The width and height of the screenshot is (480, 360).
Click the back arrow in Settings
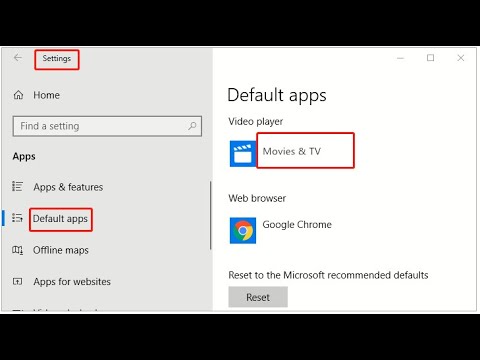(18, 58)
